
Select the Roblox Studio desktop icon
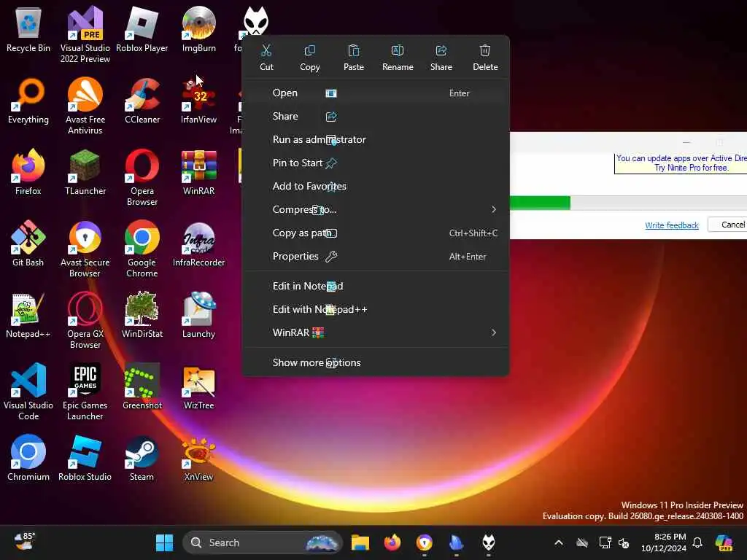point(85,459)
